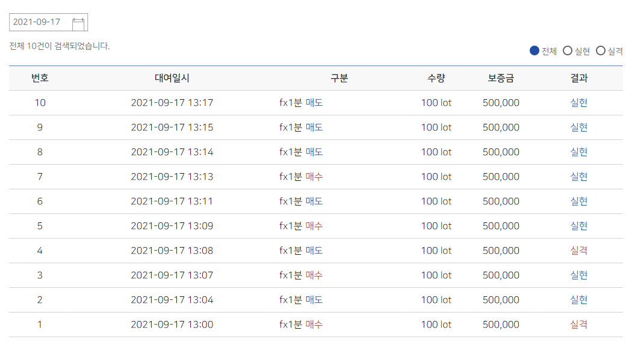Viewport: 644px width, 348px height.
Task: Open the 실격 result link for row 1
Action: coord(578,324)
